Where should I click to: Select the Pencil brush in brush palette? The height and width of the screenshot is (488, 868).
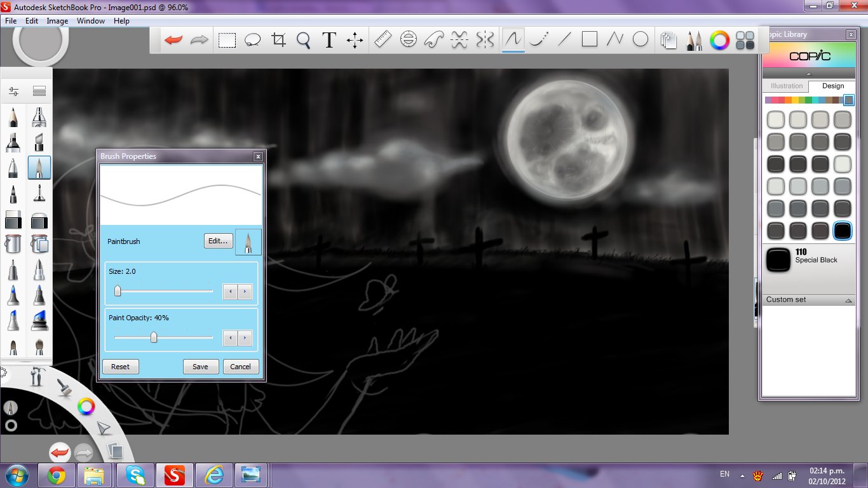coord(13,117)
